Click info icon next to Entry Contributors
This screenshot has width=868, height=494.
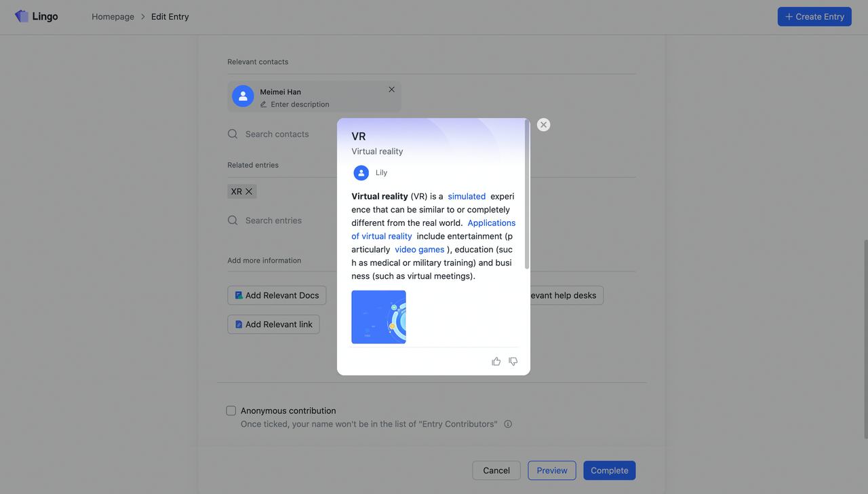click(508, 424)
